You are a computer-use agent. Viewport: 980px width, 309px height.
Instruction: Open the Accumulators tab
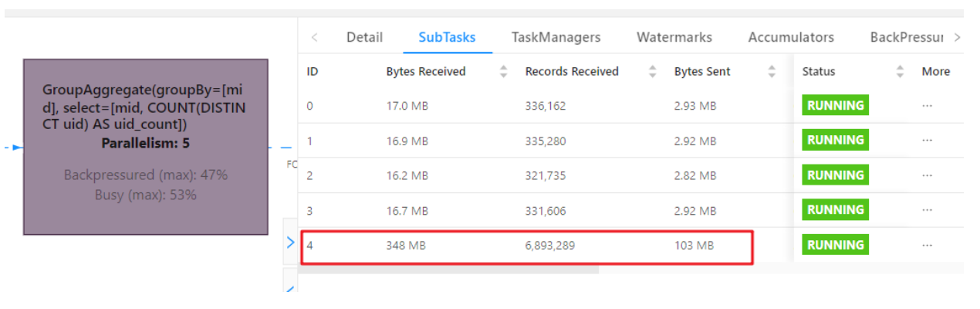[791, 37]
